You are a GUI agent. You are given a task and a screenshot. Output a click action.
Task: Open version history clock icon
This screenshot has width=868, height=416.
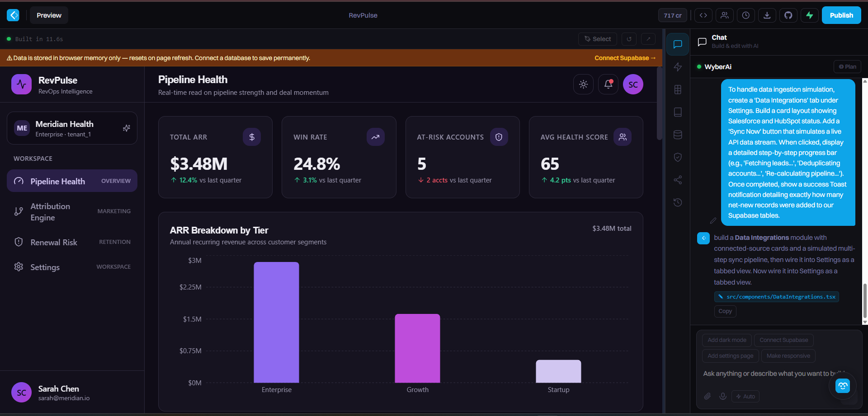[x=745, y=15]
